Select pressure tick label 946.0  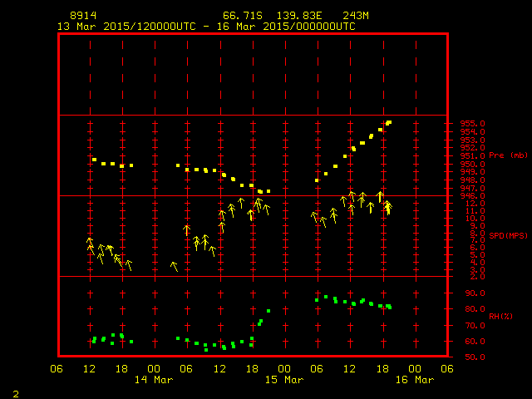[x=472, y=196]
